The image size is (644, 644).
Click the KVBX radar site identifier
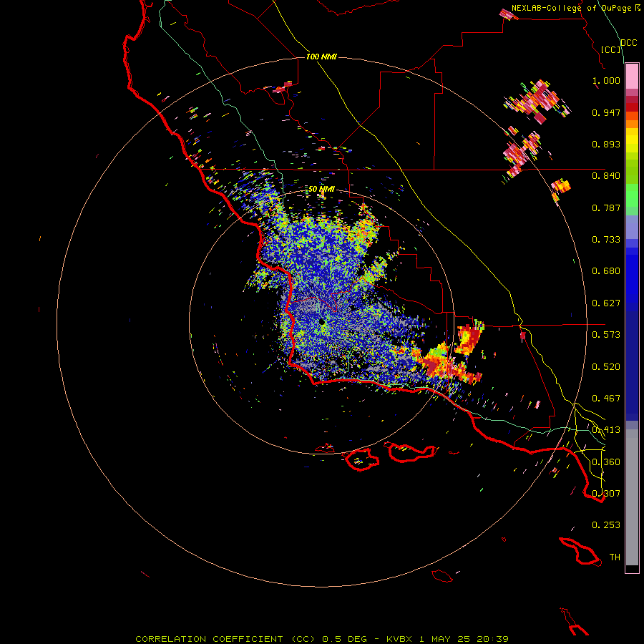tap(399, 639)
